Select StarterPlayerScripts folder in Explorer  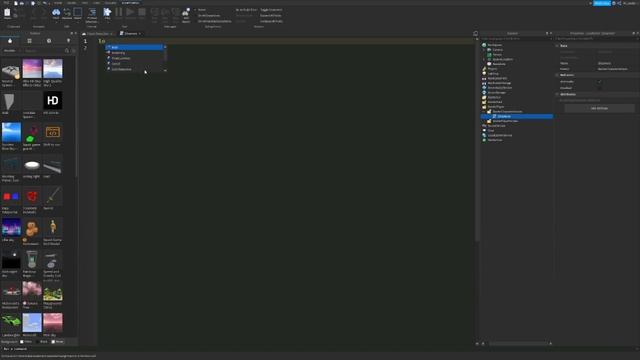click(x=505, y=121)
